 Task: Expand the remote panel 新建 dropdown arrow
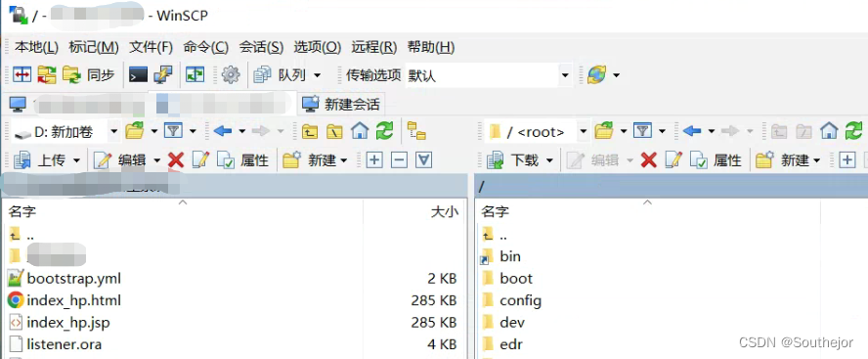pos(816,161)
